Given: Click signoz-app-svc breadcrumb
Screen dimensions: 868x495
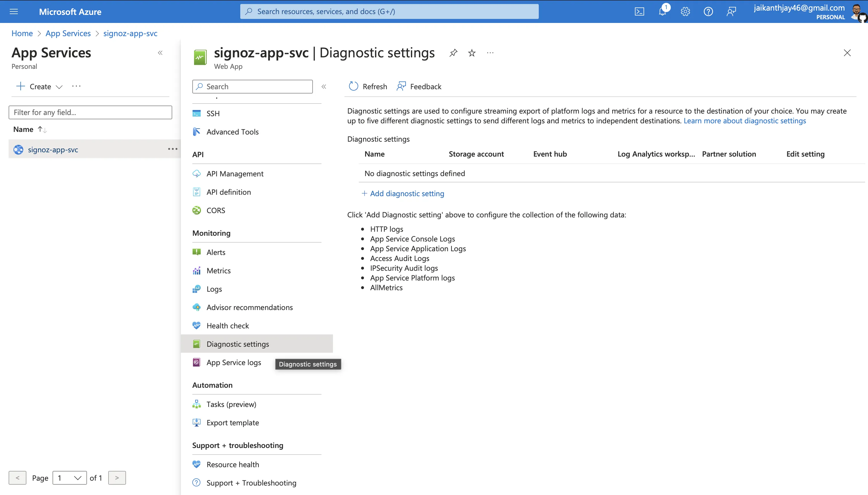Looking at the screenshot, I should click(130, 33).
